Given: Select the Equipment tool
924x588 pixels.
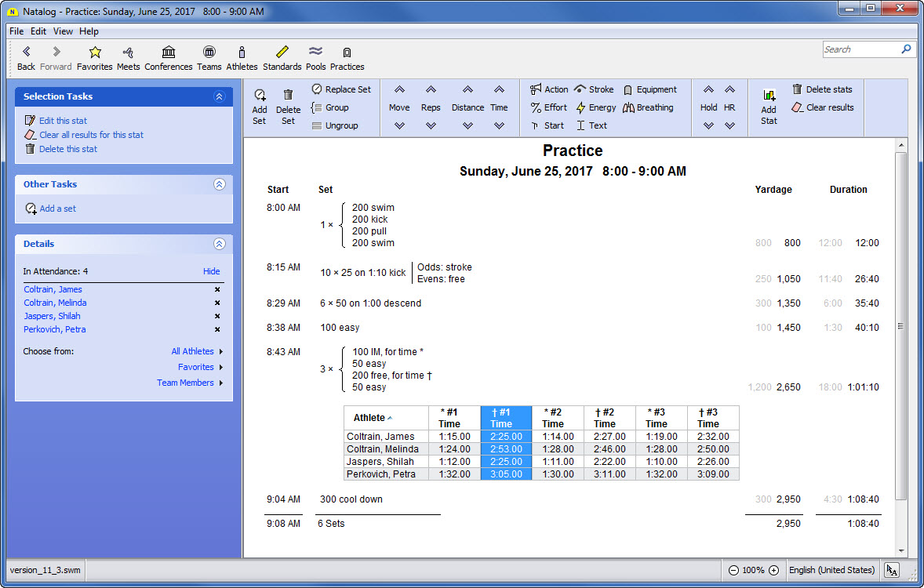Looking at the screenshot, I should point(649,89).
